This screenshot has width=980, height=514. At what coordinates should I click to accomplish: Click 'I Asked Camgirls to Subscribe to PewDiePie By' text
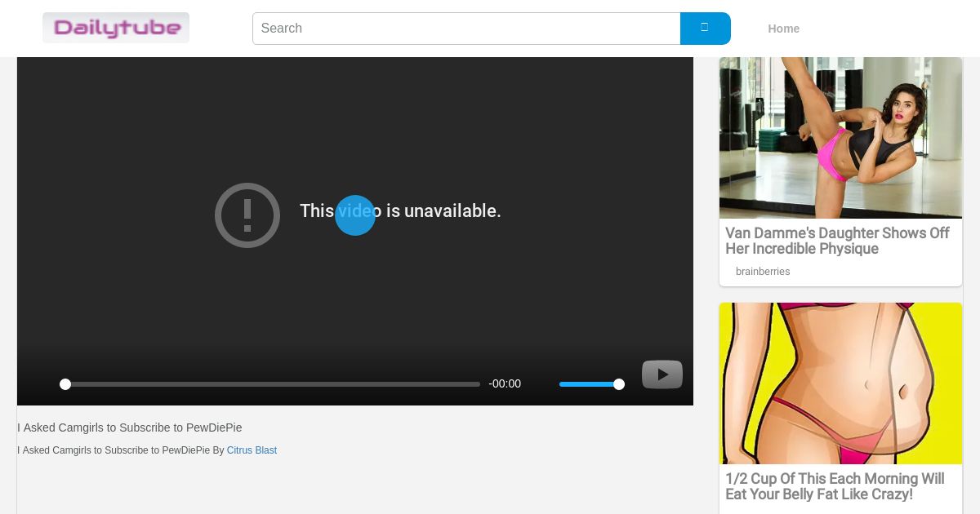(121, 450)
